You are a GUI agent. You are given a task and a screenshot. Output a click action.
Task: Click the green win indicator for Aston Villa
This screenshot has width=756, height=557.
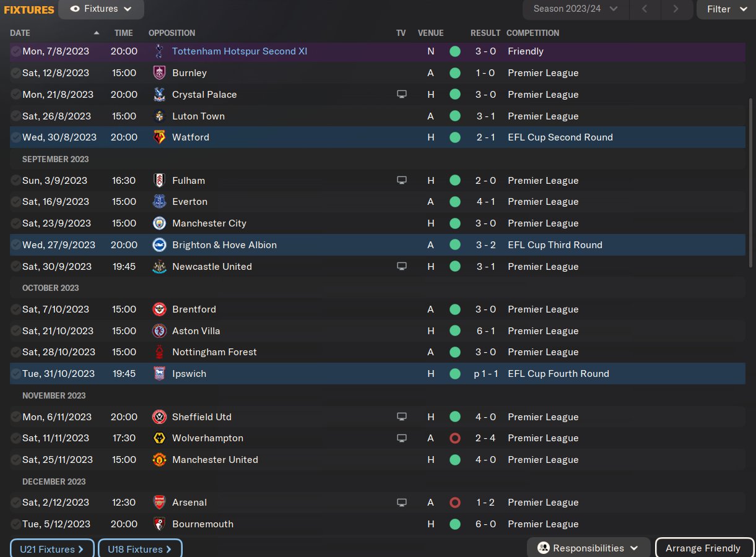(x=455, y=331)
